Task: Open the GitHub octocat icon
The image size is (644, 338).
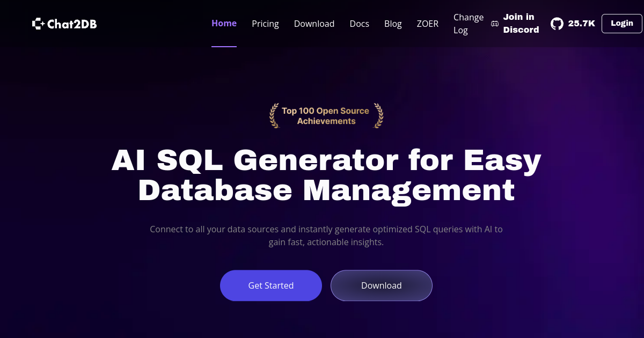Action: [557, 24]
